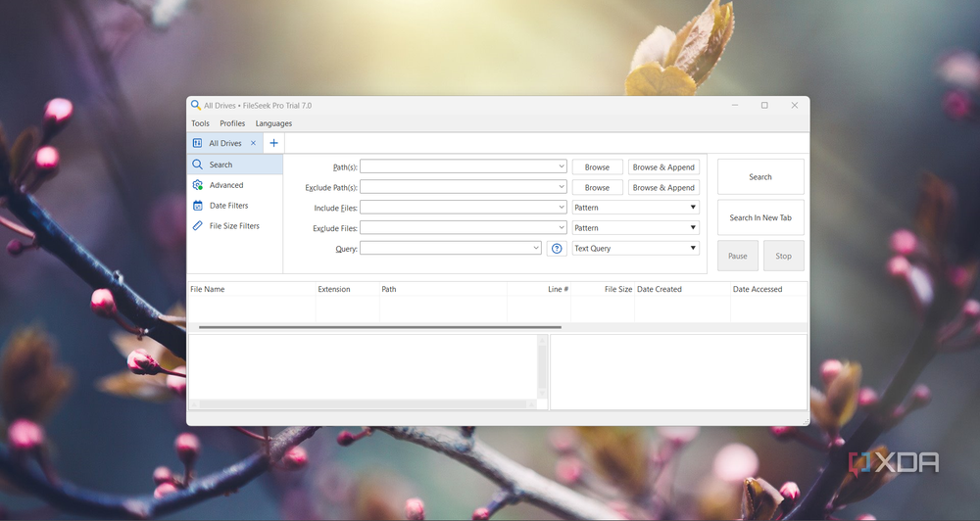980x521 pixels.
Task: Click the Date Filters calendar icon
Action: click(x=198, y=206)
